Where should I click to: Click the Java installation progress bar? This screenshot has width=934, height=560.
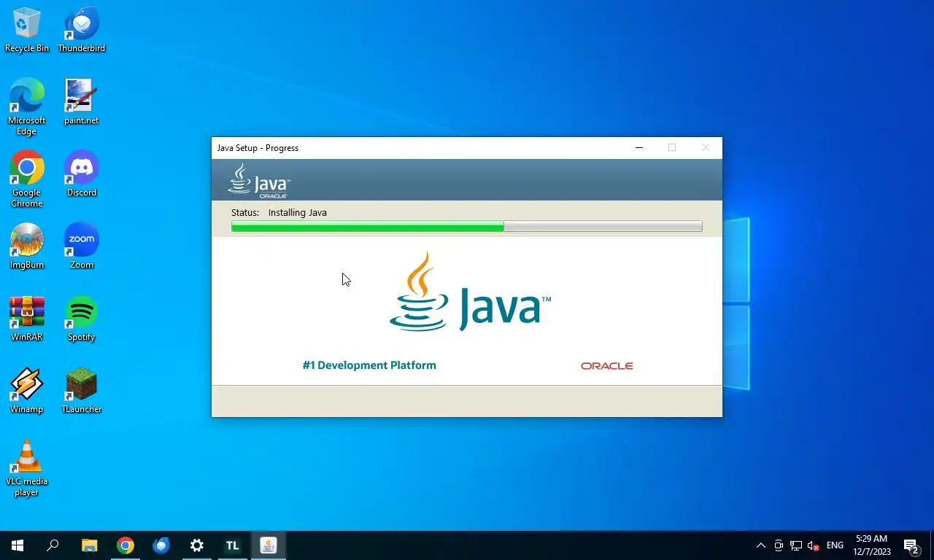click(467, 227)
